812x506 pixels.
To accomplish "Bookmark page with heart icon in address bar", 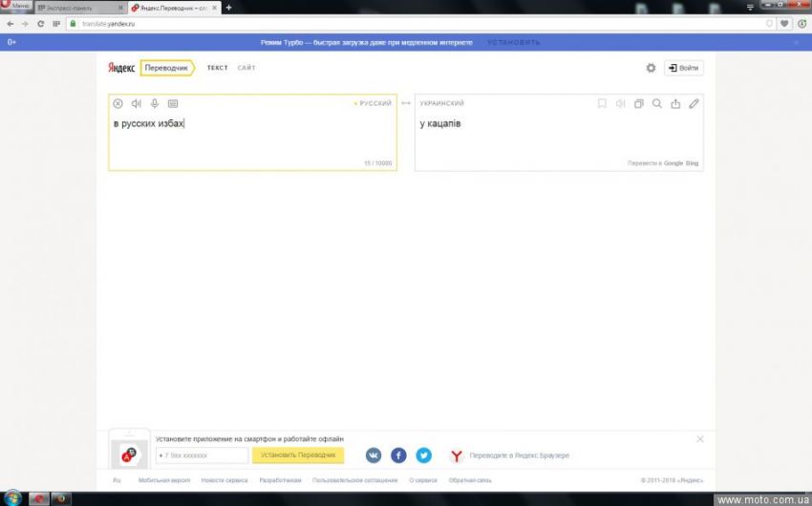I will pyautogui.click(x=784, y=24).
